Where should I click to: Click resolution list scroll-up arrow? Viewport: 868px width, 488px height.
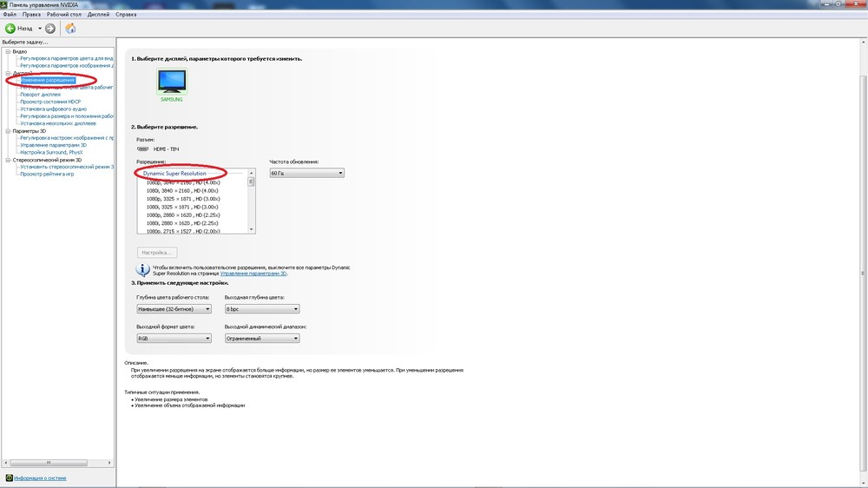coord(252,174)
